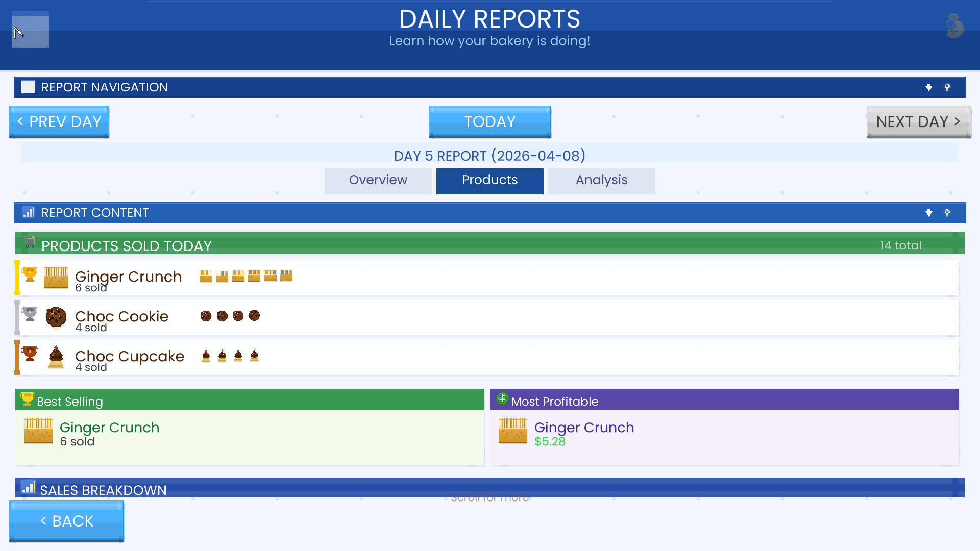Click the Choc Cupcake product icon
Viewport: 980px width, 551px height.
(56, 357)
